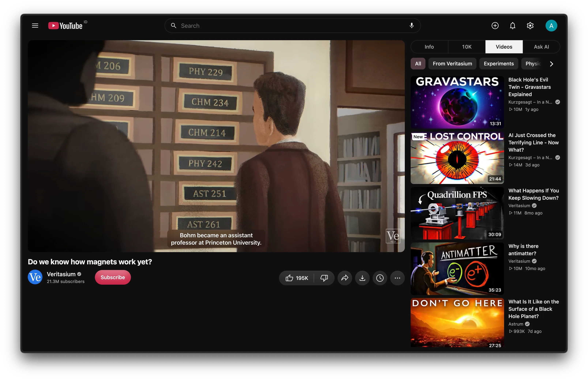Go to YouTube home via logo
This screenshot has width=588, height=380.
coord(65,26)
